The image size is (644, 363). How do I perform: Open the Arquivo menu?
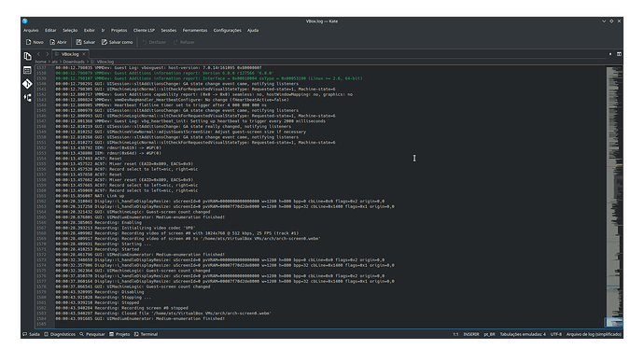pos(31,30)
